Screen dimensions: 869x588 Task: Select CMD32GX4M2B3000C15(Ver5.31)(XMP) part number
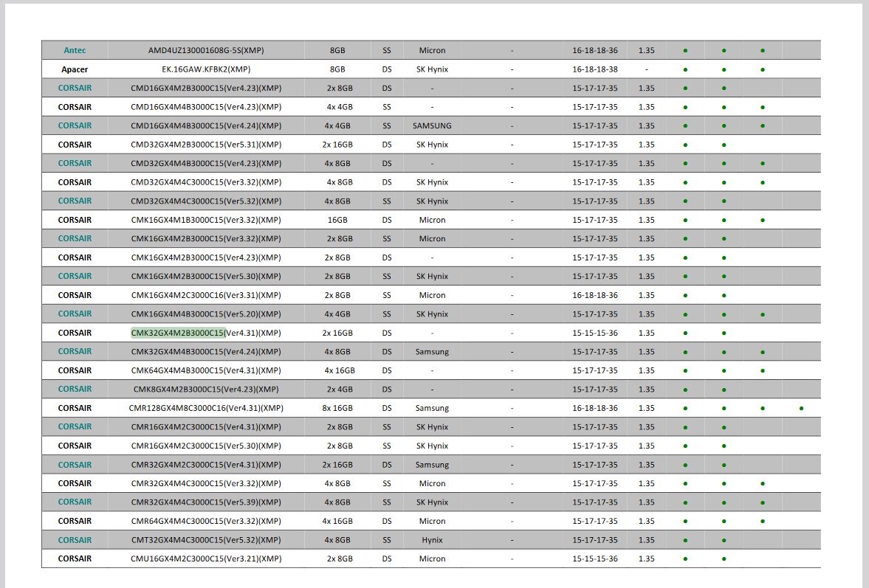coord(206,145)
